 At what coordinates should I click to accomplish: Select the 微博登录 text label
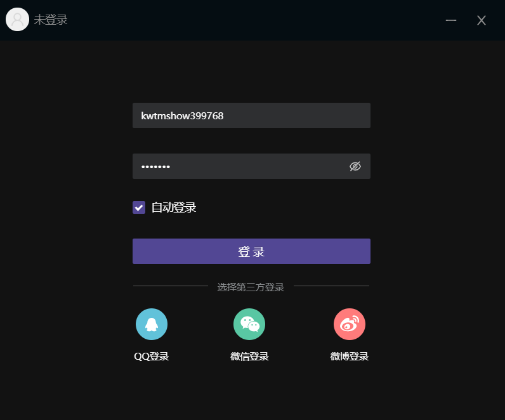pyautogui.click(x=350, y=356)
